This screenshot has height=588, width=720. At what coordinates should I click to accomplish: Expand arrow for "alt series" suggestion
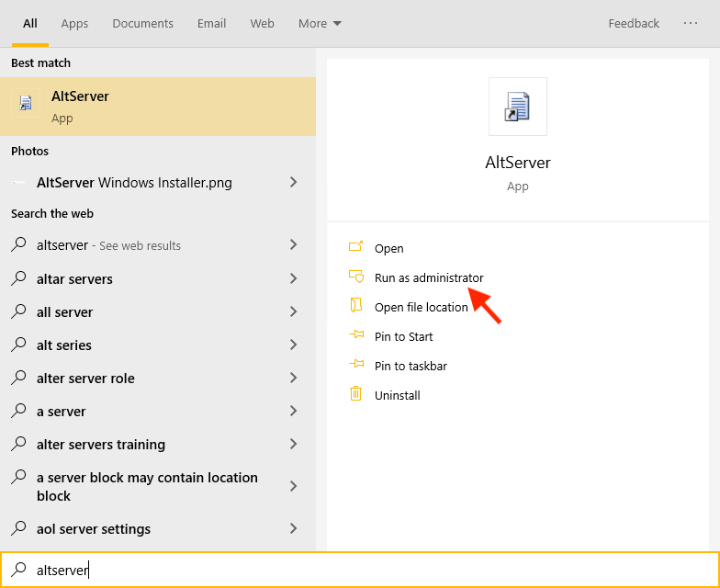pos(294,345)
